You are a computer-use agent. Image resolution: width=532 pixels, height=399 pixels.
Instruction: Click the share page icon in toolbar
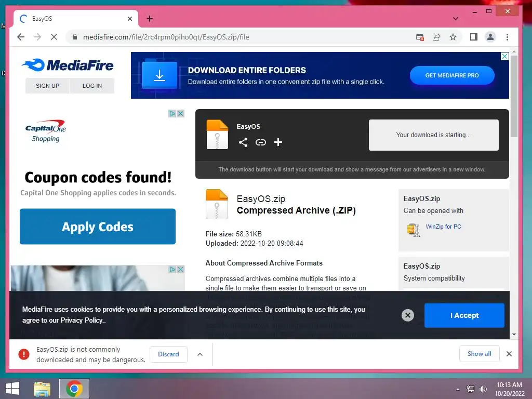tap(436, 37)
